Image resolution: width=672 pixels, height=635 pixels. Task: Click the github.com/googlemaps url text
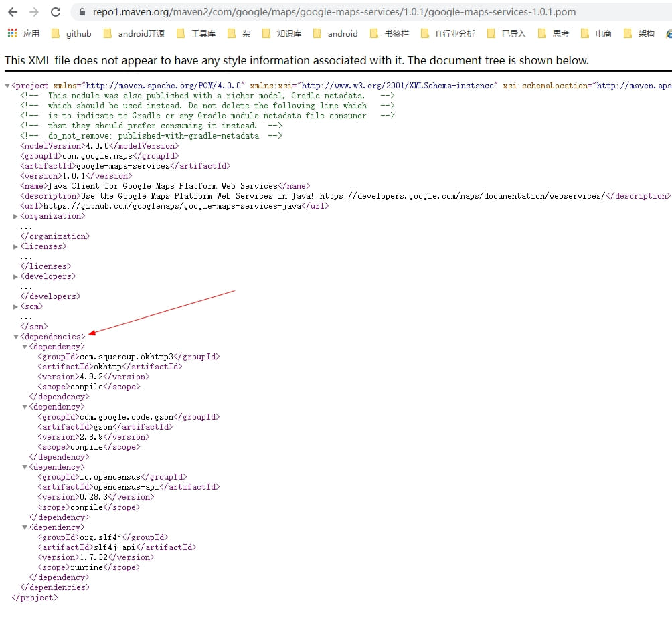coord(172,206)
